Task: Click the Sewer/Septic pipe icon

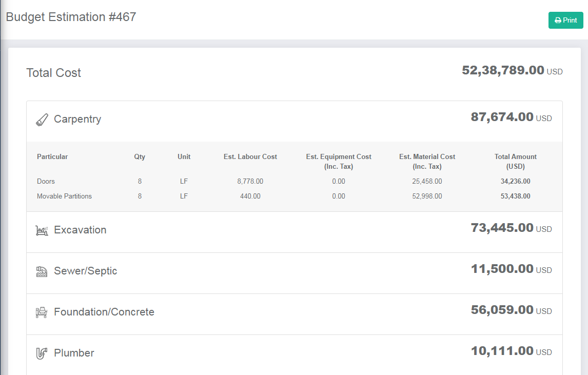Action: 42,271
